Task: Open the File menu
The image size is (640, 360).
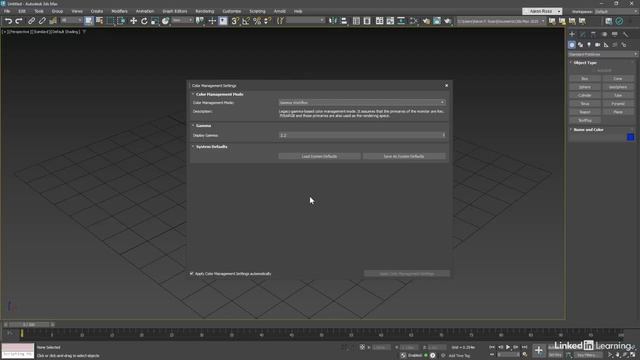Action: point(7,11)
